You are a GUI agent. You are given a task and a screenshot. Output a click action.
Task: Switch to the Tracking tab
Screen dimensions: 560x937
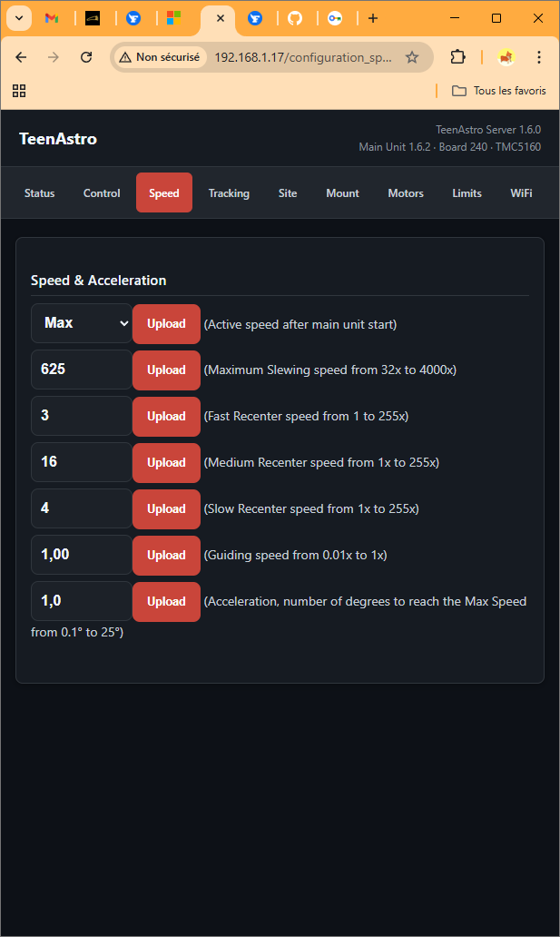(229, 192)
